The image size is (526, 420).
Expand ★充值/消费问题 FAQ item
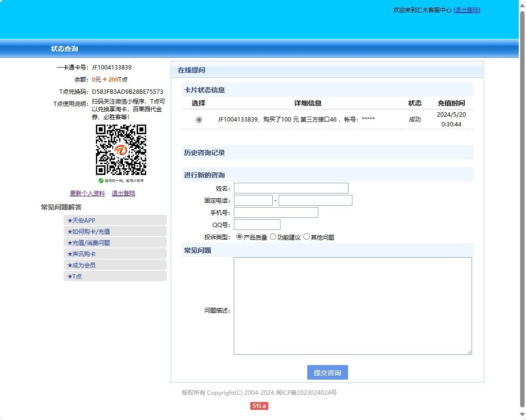tap(115, 243)
